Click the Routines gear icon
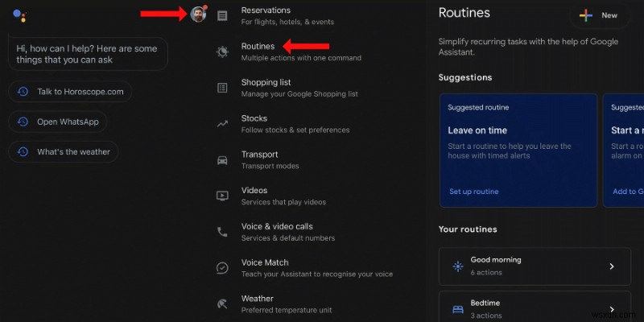 [x=222, y=52]
